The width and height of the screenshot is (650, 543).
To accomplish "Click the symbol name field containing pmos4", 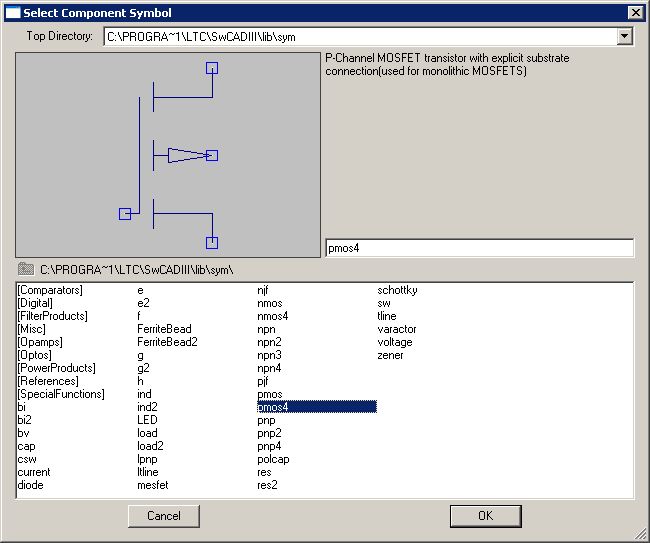I will pos(480,248).
